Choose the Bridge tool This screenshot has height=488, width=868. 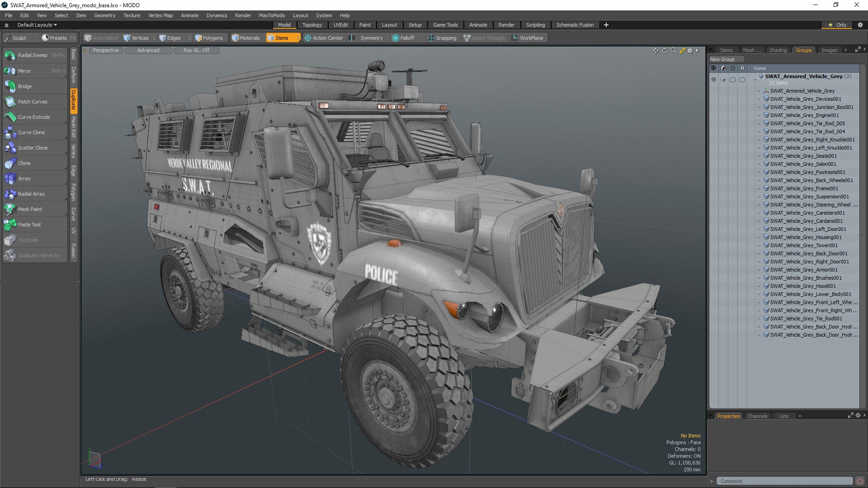pos(35,86)
